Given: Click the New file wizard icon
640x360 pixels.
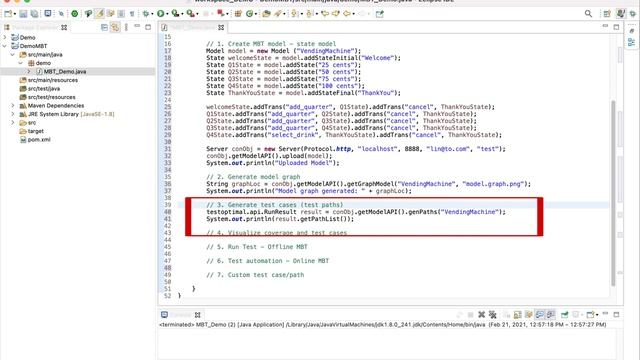Looking at the screenshot, I should pos(8,13).
